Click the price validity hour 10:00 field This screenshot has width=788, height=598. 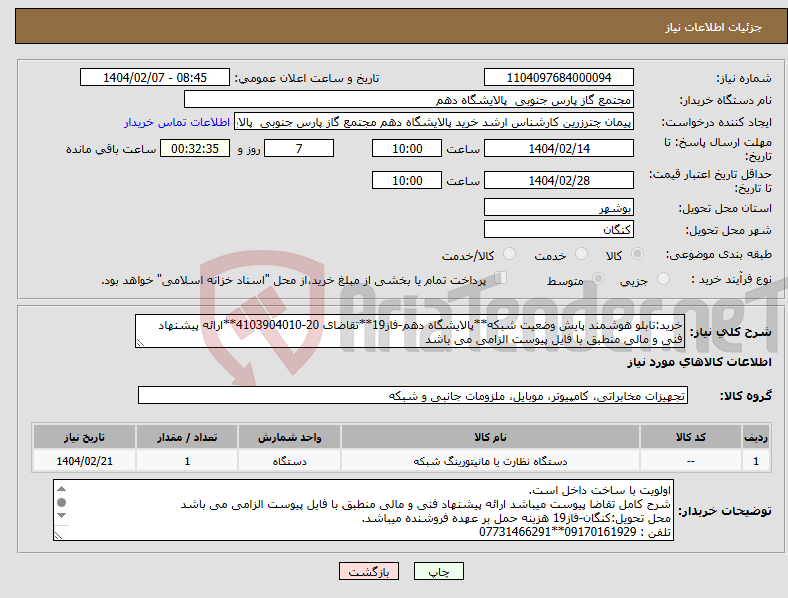pos(407,180)
